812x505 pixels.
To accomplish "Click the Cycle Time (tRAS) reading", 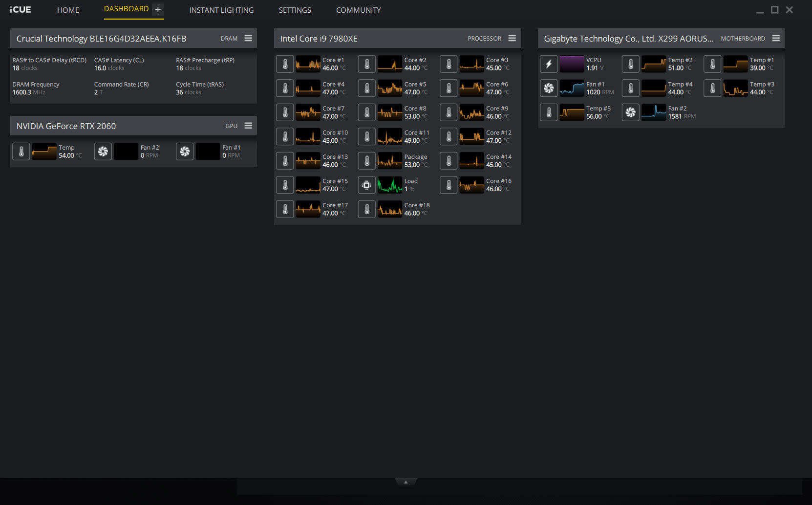I will [x=200, y=88].
